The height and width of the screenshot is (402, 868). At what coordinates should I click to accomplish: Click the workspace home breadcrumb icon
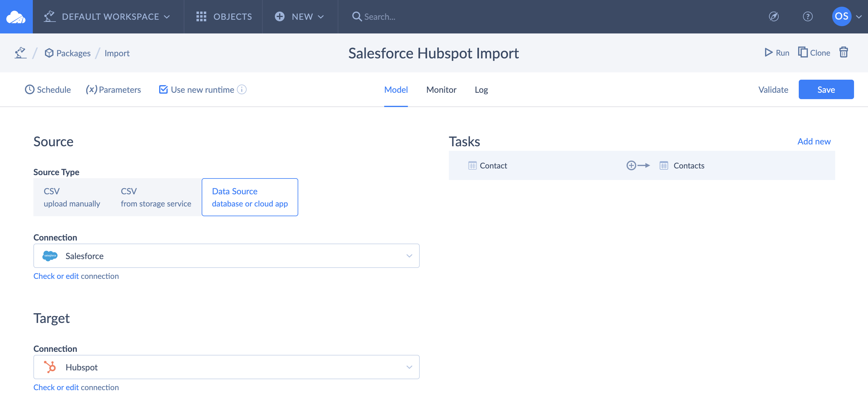pos(20,53)
